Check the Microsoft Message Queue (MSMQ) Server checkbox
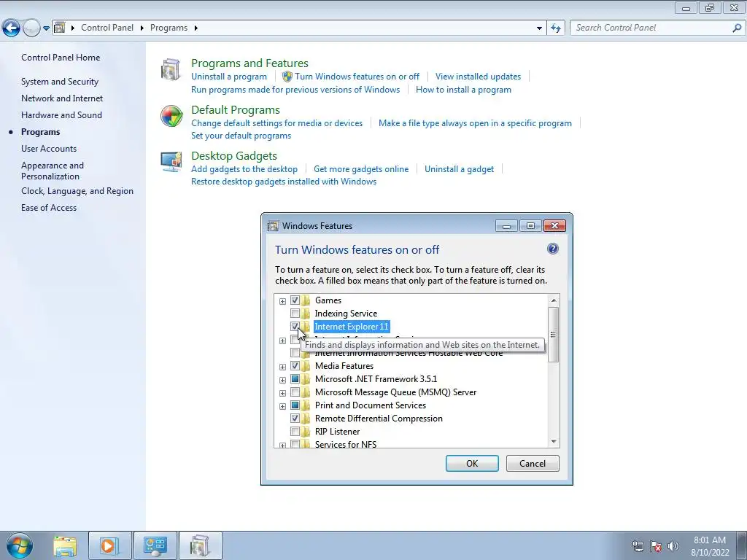This screenshot has width=747, height=560. click(x=295, y=392)
